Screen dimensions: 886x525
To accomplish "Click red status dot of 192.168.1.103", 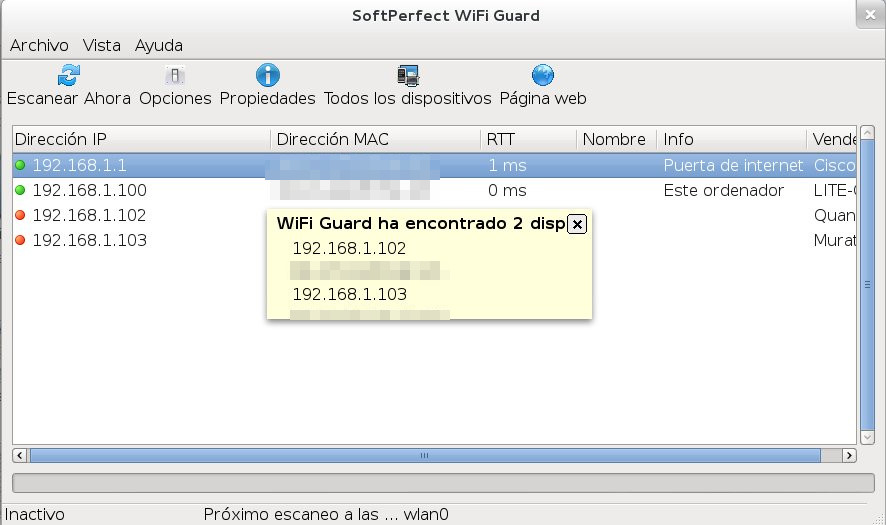I will click(x=20, y=240).
